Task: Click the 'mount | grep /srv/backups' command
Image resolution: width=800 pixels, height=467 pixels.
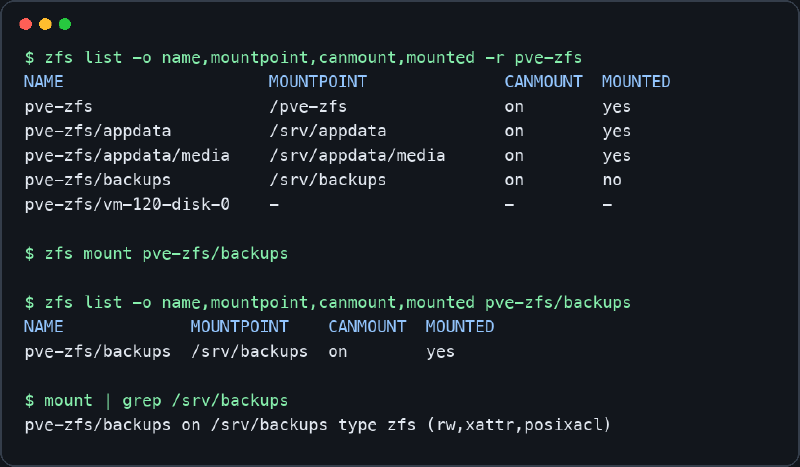Action: click(157, 401)
